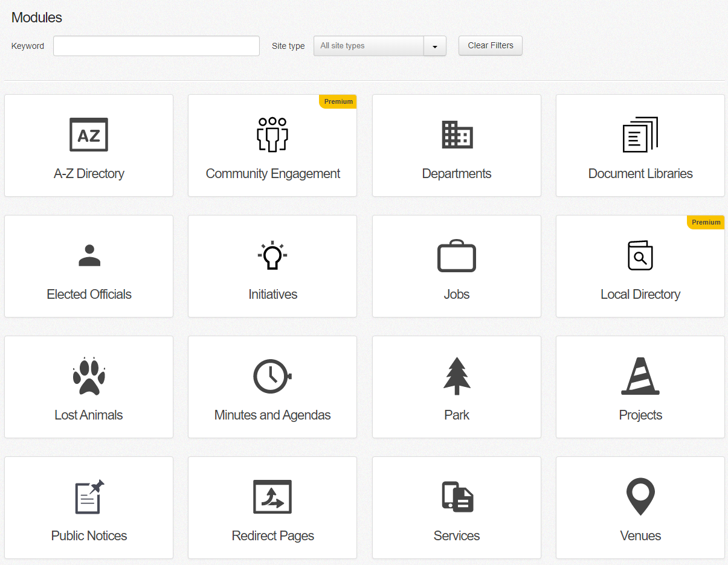Open the Projects traffic cone icon

tap(640, 376)
